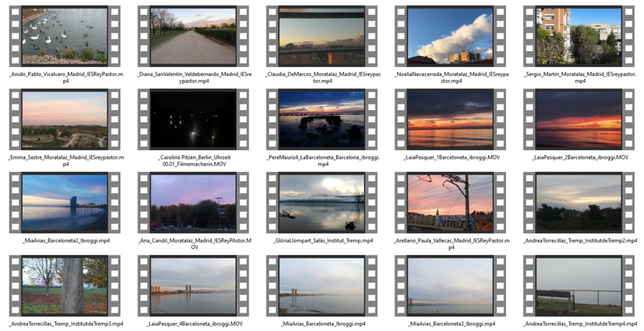Click filename _Claudia_DeMarcos_Moratalaz_Madrid_IESreypastor.mp4
644x331 pixels.
323,78
